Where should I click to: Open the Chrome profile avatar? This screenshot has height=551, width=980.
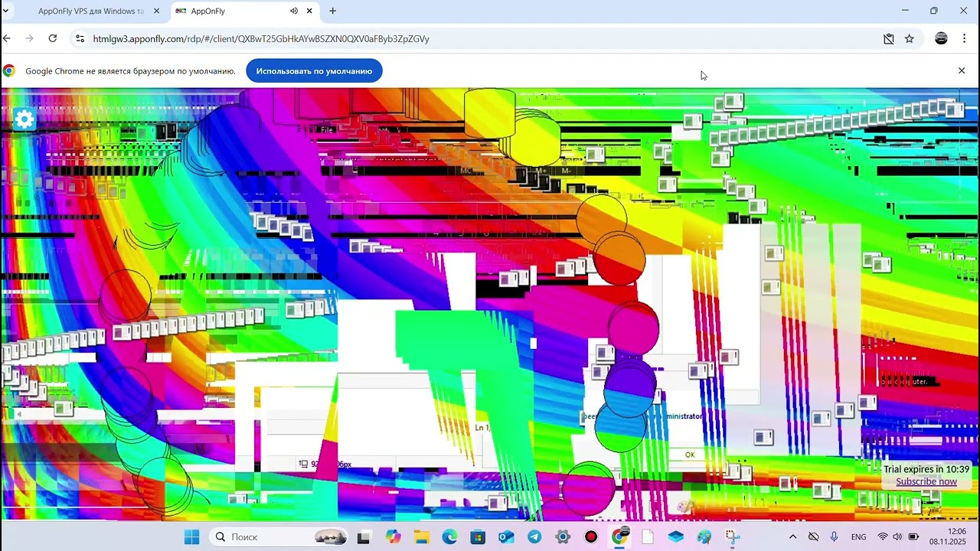942,38
